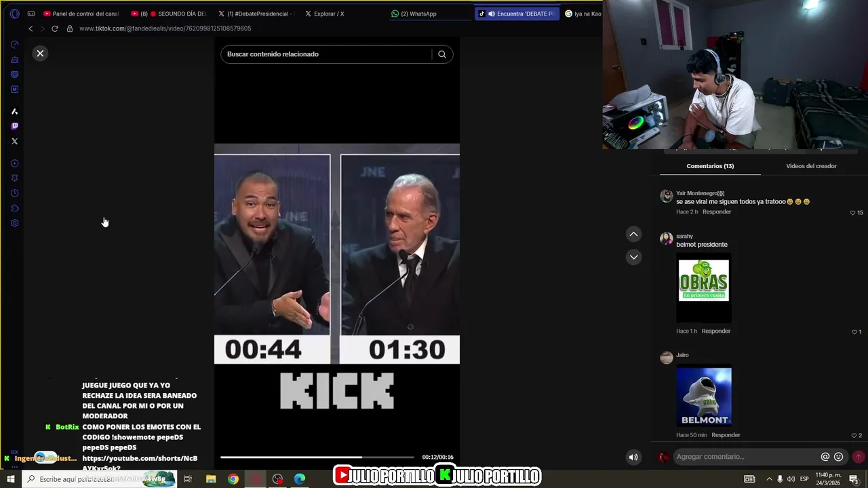
Task: Seek on the video progress bar
Action: point(317,457)
